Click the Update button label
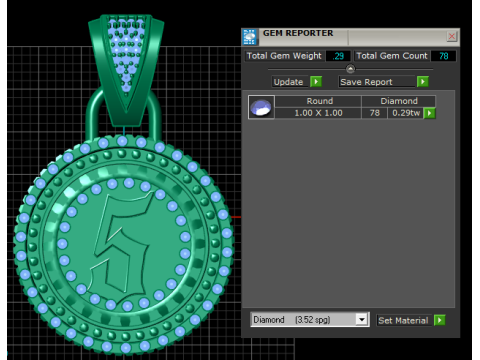This screenshot has height=360, width=480. [288, 82]
